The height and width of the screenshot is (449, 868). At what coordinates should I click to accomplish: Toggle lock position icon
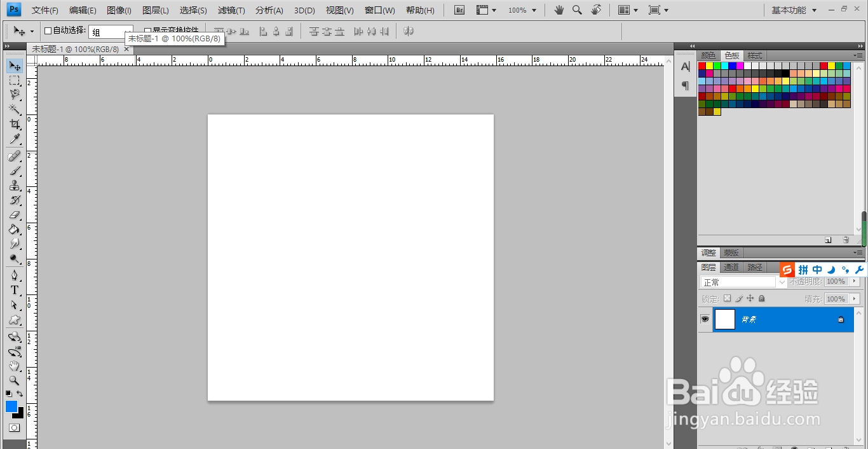[750, 298]
